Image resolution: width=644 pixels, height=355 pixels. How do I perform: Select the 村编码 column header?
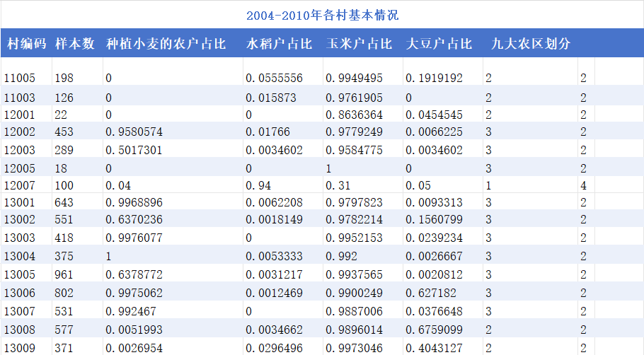pos(26,44)
